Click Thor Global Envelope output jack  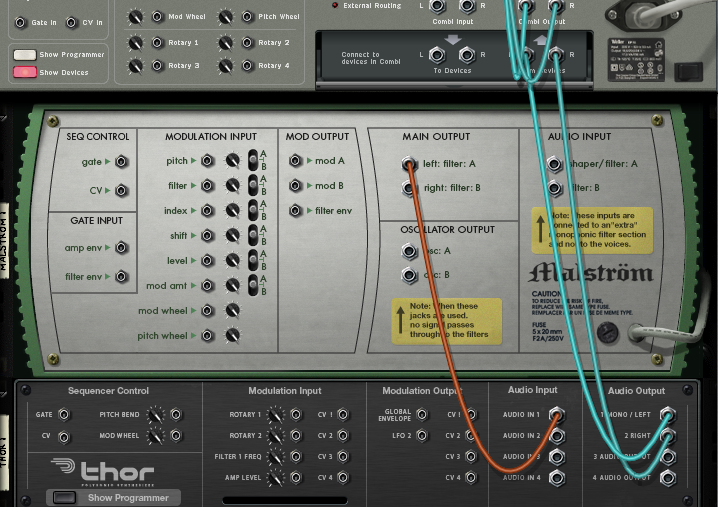tap(421, 414)
